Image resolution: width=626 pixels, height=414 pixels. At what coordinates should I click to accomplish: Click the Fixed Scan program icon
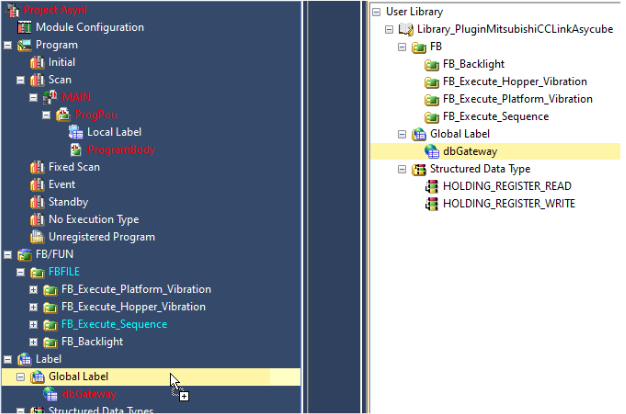pos(38,167)
